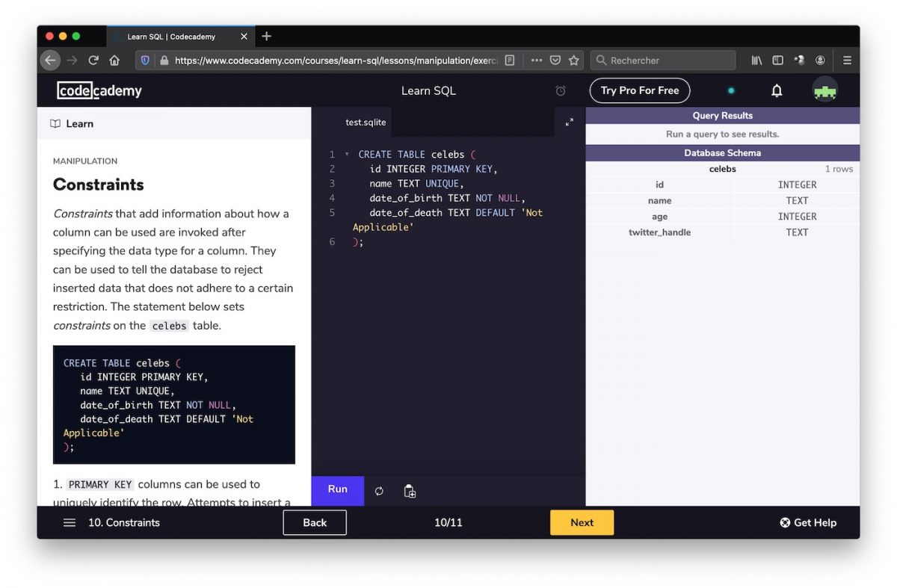Viewport: 897px width, 588px height.
Task: Expand the editor with the fullscreen arrows icon
Action: coord(569,121)
